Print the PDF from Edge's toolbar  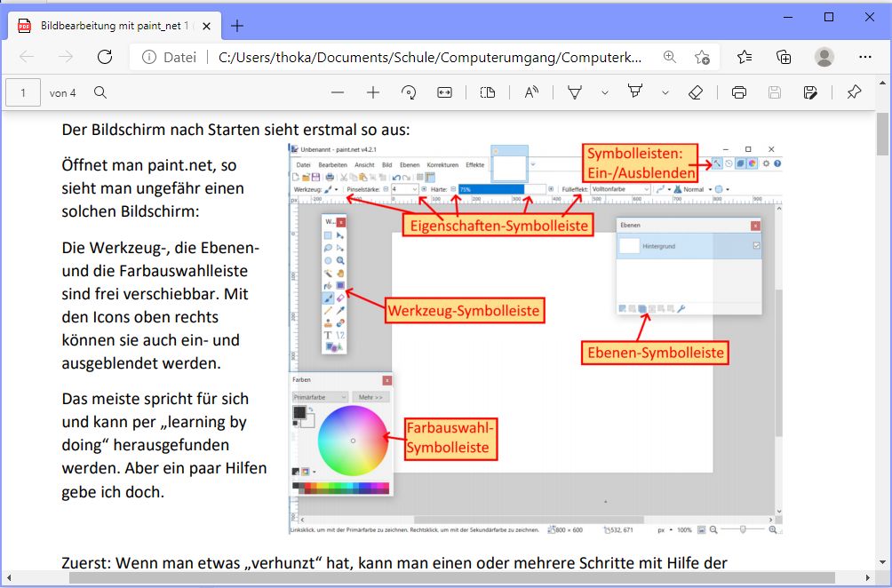(x=739, y=92)
